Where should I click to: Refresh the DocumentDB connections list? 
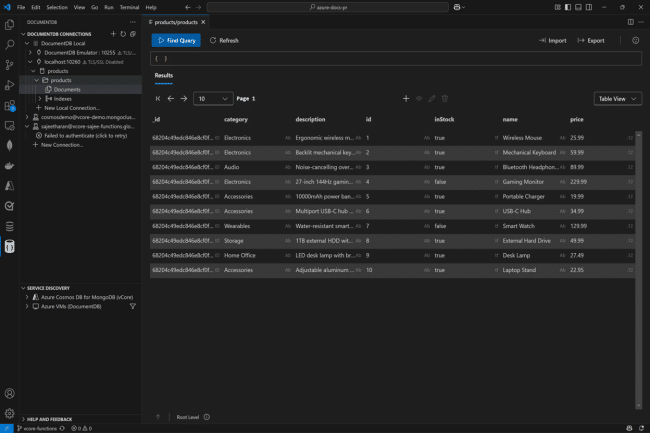point(123,34)
